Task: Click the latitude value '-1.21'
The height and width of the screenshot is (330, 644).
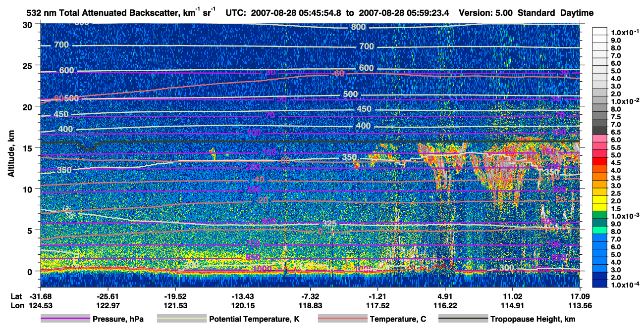Action: tap(377, 296)
